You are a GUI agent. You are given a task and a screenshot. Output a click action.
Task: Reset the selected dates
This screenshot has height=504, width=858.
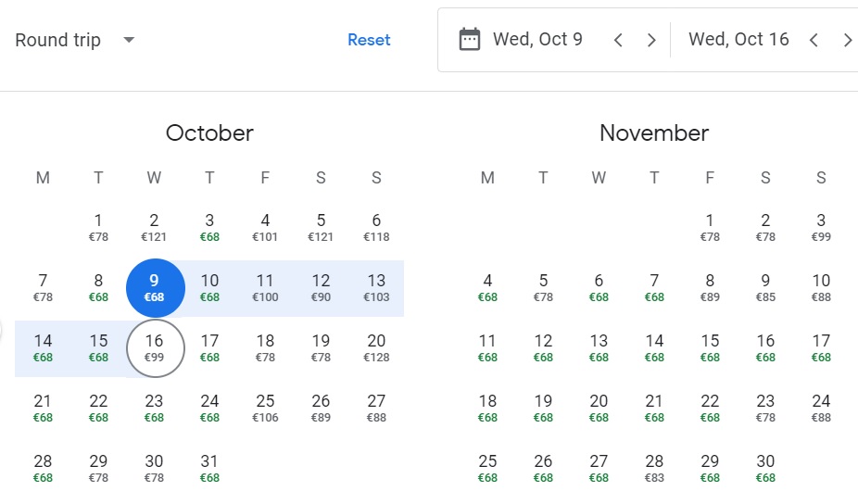coord(369,40)
